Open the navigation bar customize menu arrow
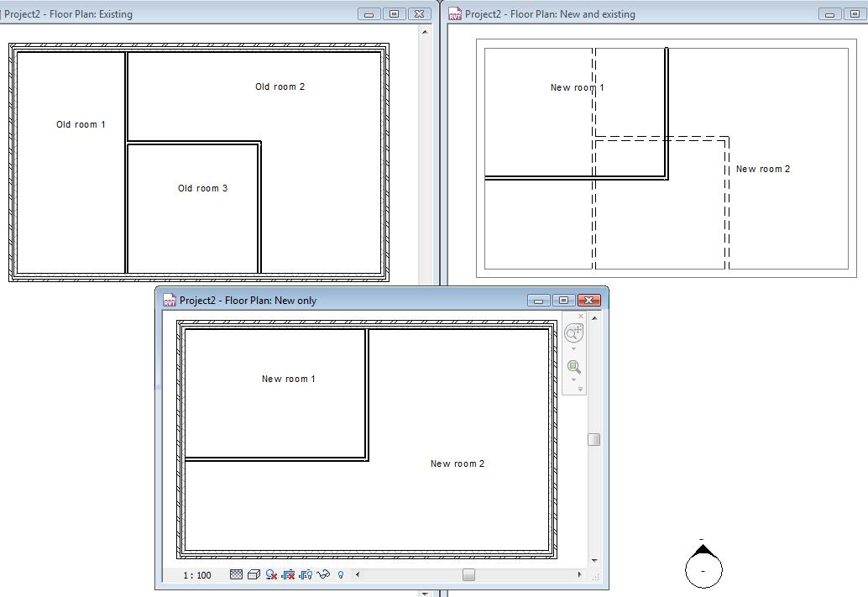The height and width of the screenshot is (597, 868). (580, 390)
